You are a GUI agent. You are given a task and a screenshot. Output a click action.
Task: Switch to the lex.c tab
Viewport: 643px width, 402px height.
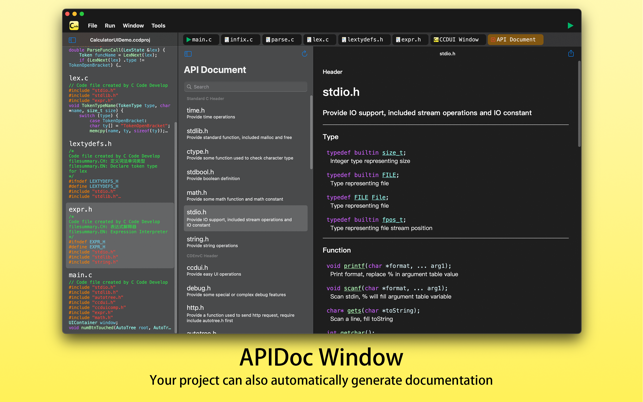[319, 39]
